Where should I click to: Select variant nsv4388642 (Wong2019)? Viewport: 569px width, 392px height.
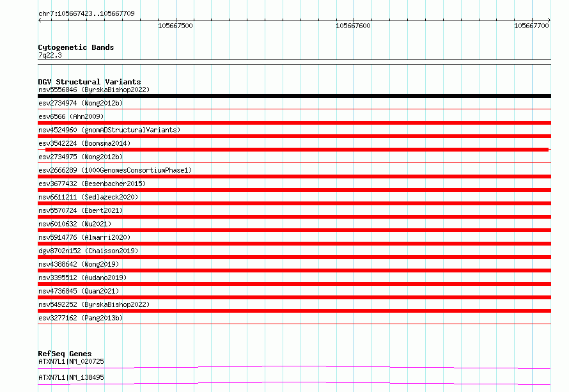click(x=79, y=264)
